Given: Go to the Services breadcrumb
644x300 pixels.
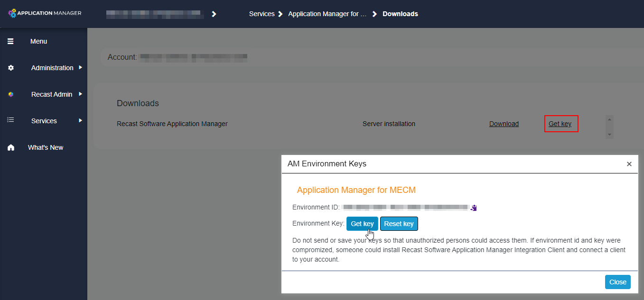Looking at the screenshot, I should click(x=262, y=14).
